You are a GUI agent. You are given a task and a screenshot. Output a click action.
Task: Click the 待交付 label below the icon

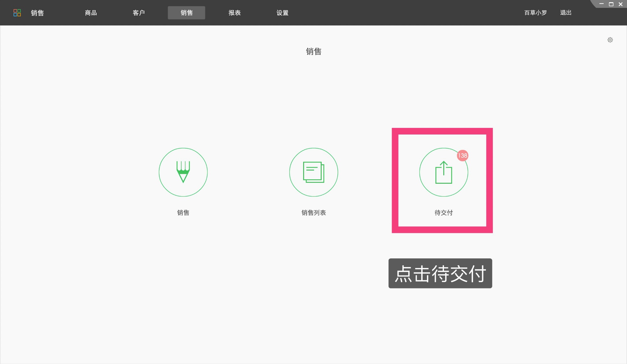tap(443, 213)
